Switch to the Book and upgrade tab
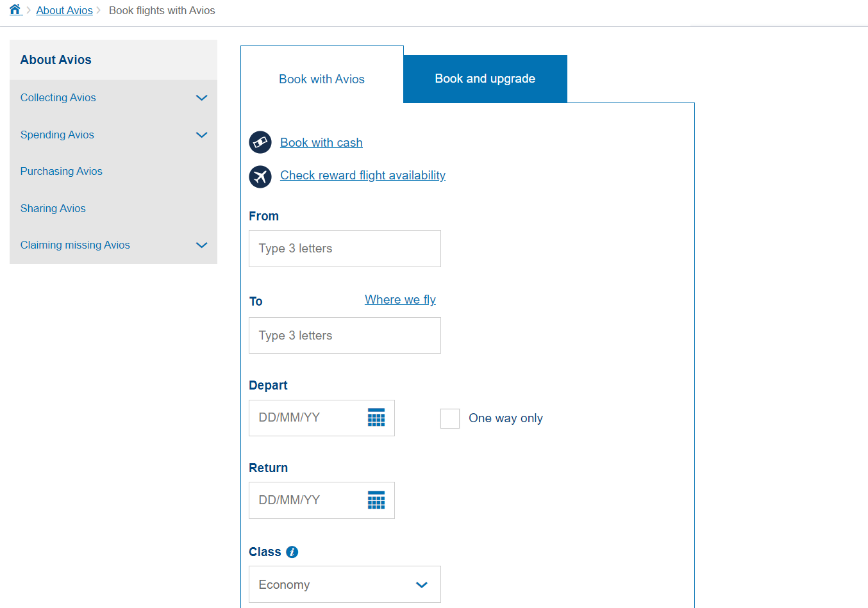Screen dimensions: 868x608 point(485,79)
